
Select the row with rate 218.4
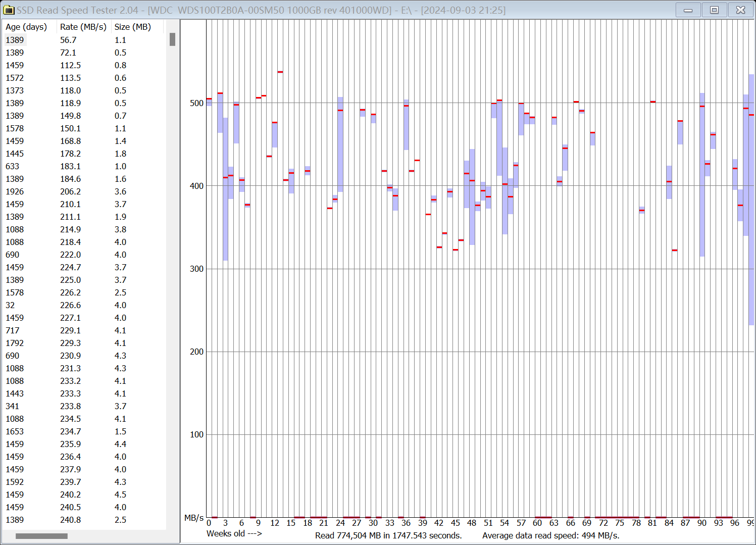point(84,242)
